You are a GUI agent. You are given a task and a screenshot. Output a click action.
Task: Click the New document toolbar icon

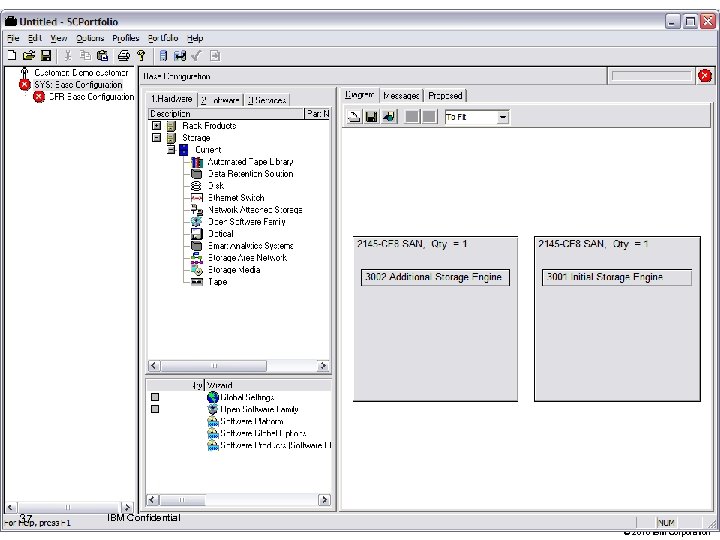12,56
